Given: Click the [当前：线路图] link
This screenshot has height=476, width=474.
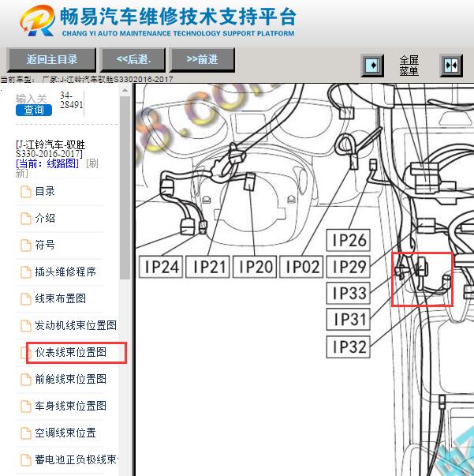Looking at the screenshot, I should [x=47, y=163].
